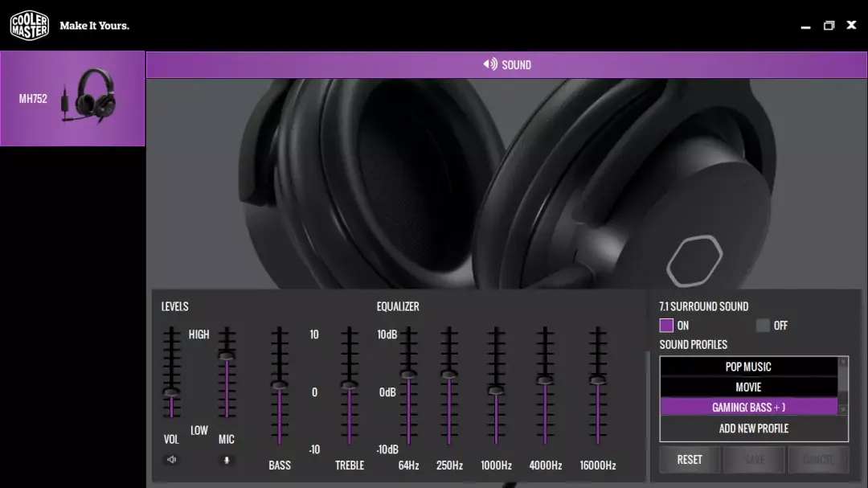Click the 64Hz equalizer slider handle
Screen dimensions: 868x488
[408, 375]
